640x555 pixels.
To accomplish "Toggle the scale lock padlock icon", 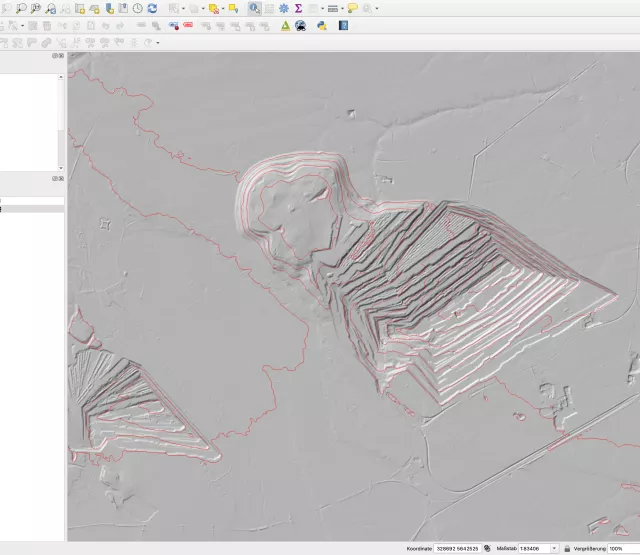I will (x=568, y=549).
